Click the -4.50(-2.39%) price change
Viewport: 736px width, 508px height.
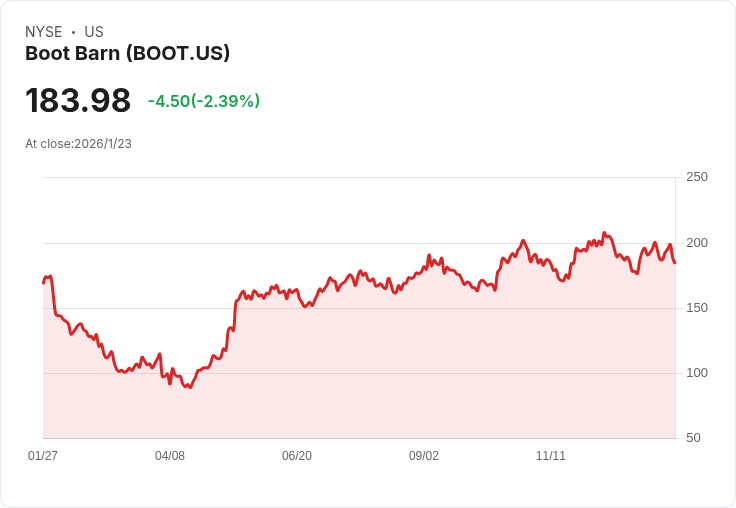(x=204, y=101)
